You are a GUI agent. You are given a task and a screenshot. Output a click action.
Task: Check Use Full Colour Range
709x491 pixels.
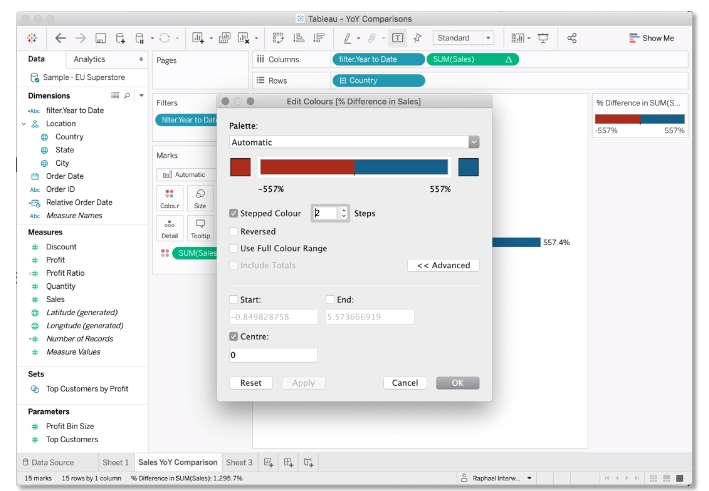pyautogui.click(x=233, y=248)
